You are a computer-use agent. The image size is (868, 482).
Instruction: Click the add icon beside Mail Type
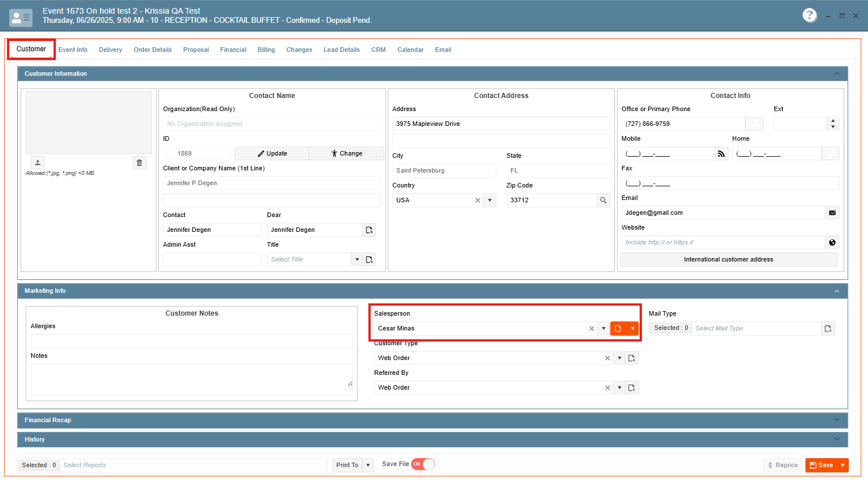pos(828,328)
